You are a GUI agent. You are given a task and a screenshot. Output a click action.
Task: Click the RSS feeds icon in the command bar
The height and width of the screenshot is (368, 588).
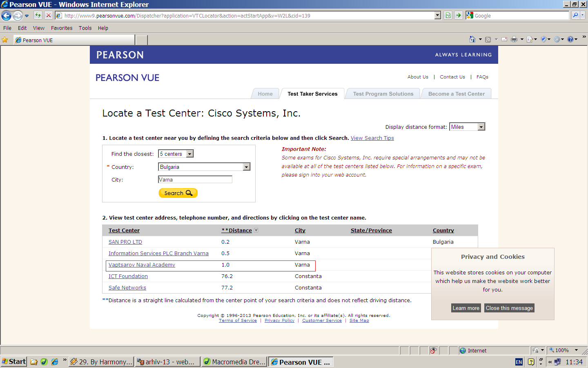(488, 39)
